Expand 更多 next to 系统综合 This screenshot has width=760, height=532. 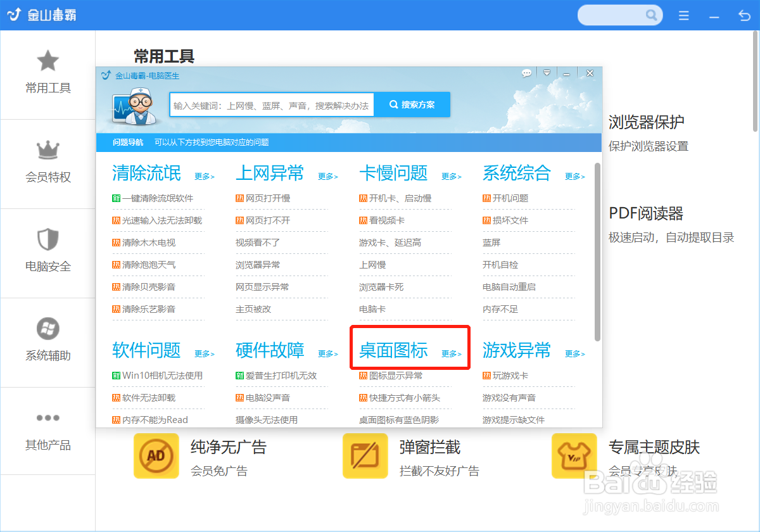coord(575,177)
